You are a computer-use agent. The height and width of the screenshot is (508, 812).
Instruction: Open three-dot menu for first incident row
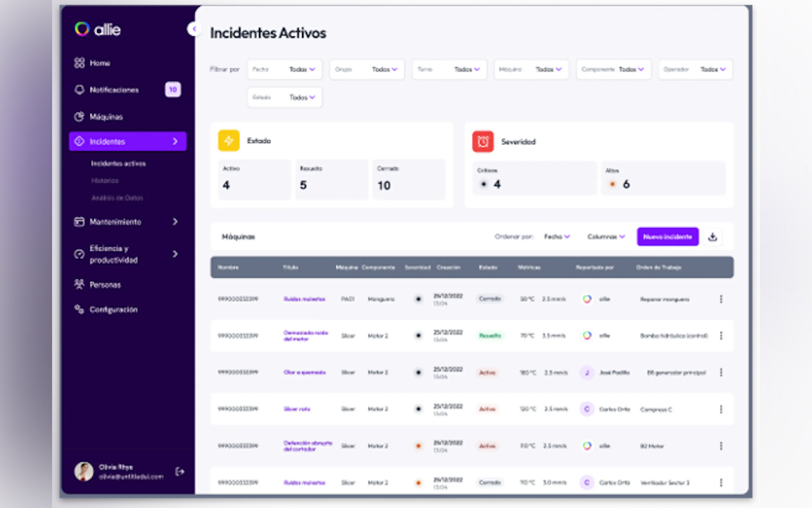721,299
